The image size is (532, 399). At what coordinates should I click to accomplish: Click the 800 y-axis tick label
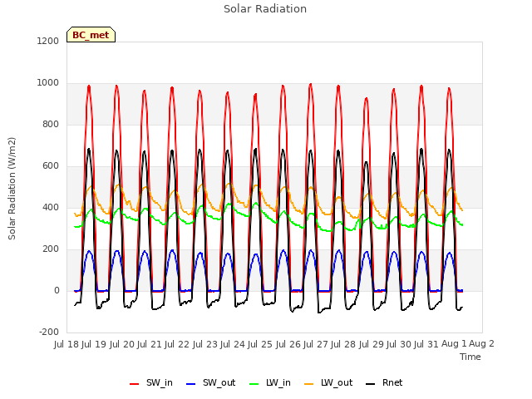[51, 124]
